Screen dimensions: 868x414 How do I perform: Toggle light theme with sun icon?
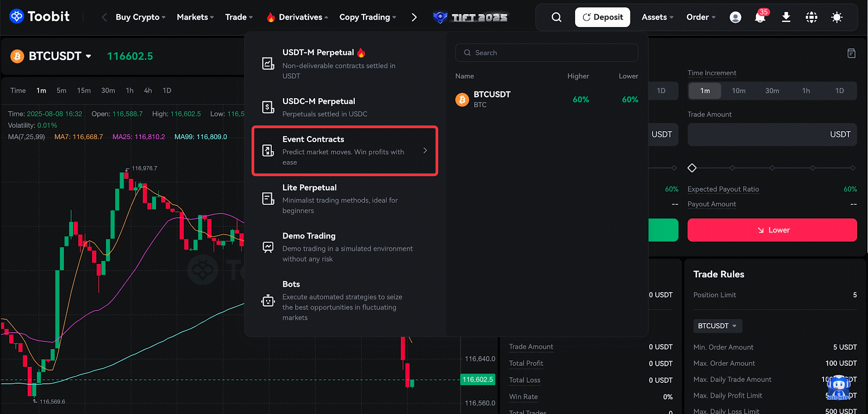(x=837, y=17)
